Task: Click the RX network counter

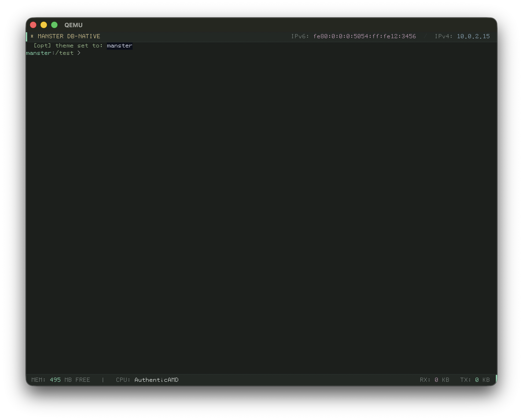Action: (434, 380)
